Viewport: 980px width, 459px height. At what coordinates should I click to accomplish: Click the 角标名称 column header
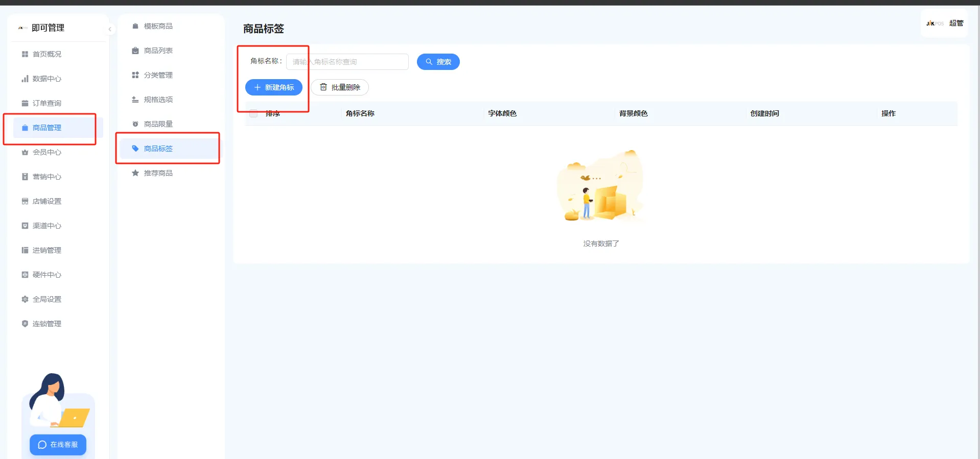(x=360, y=113)
